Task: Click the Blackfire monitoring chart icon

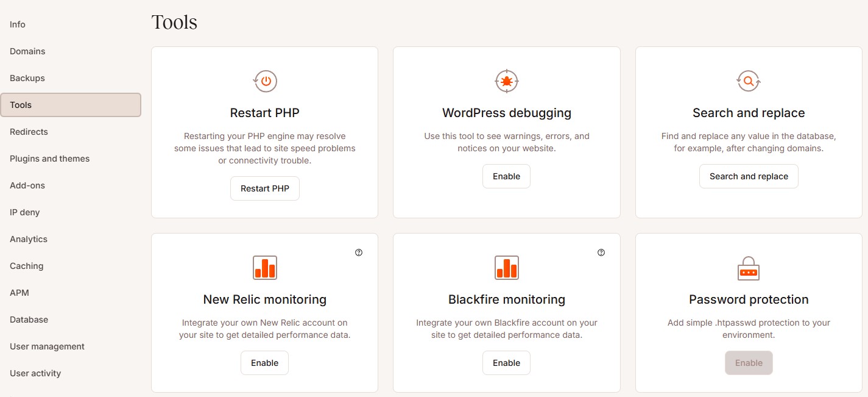Action: [x=507, y=267]
